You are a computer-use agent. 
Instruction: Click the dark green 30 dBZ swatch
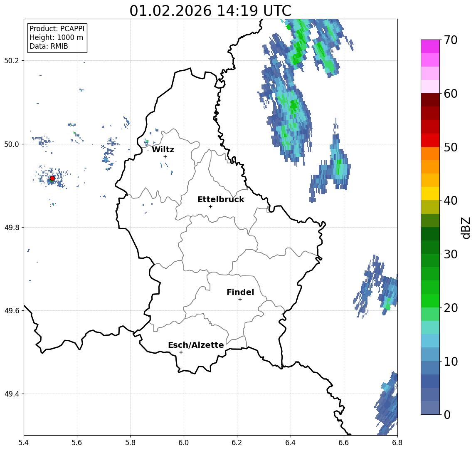tap(430, 247)
